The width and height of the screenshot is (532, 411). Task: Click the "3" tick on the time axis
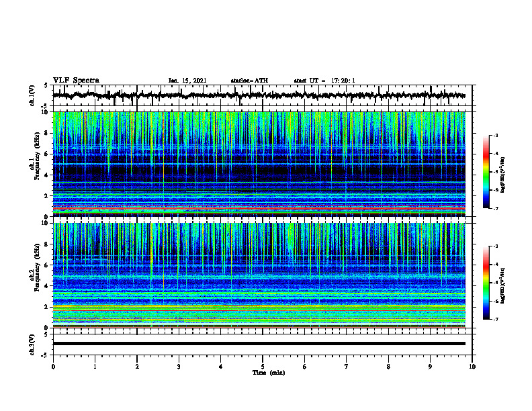179,367
